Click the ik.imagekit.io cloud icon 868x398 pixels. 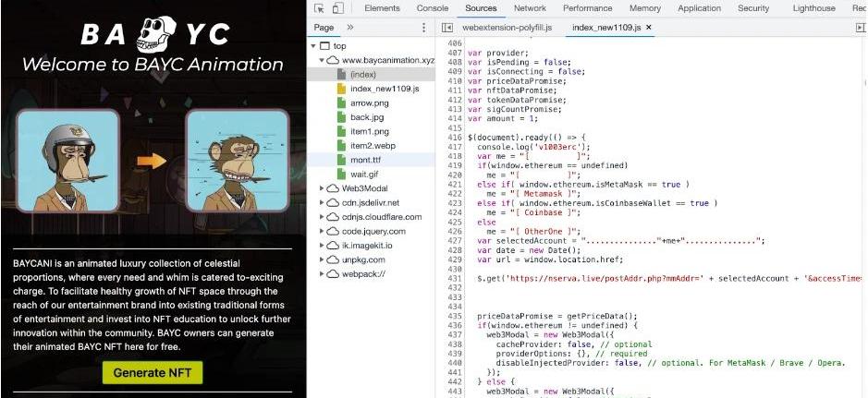pos(333,246)
